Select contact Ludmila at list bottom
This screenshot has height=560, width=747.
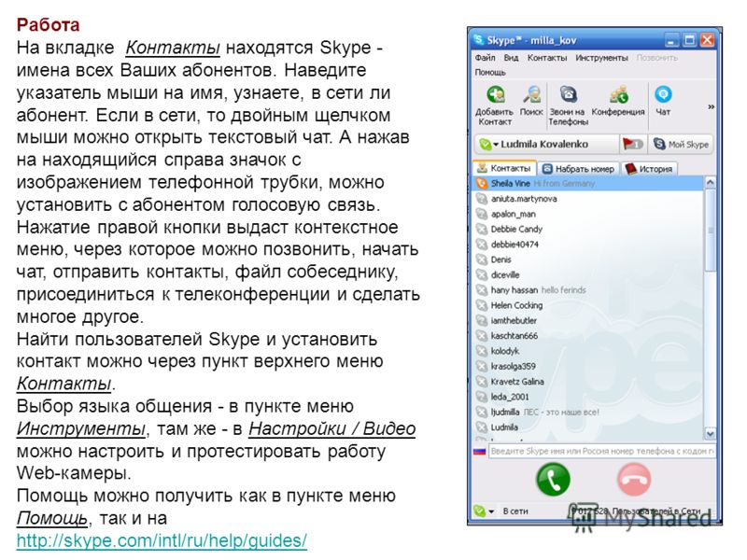pos(588,427)
